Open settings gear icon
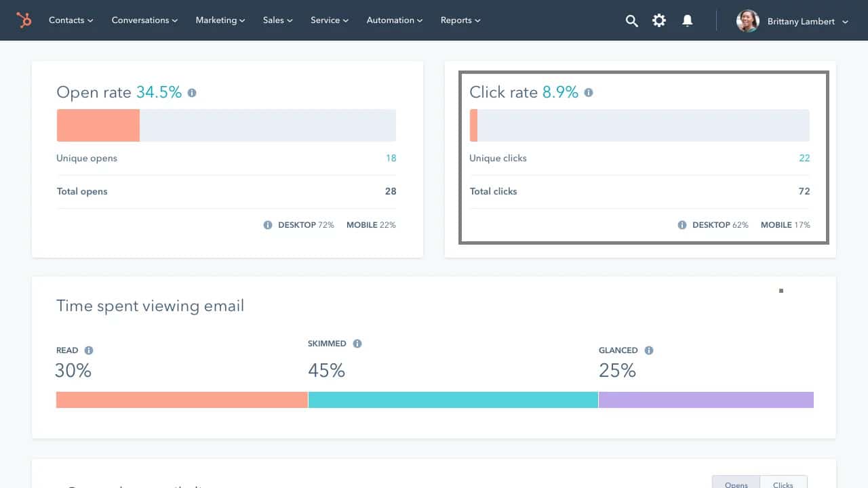This screenshot has height=488, width=868. 659,21
